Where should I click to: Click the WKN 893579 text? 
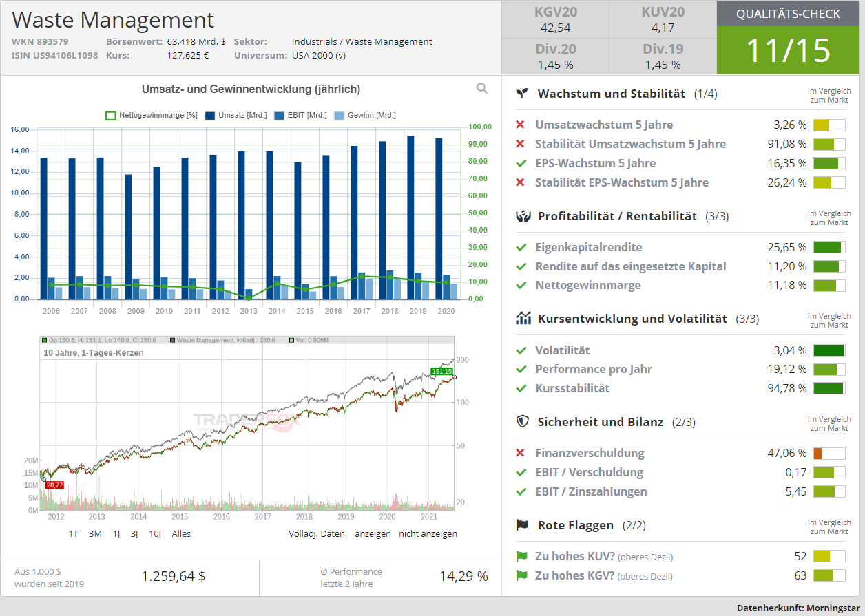click(40, 41)
